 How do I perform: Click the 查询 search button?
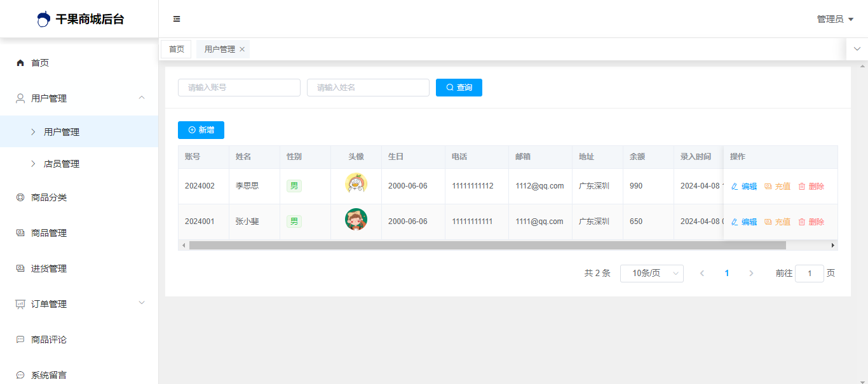pyautogui.click(x=459, y=88)
